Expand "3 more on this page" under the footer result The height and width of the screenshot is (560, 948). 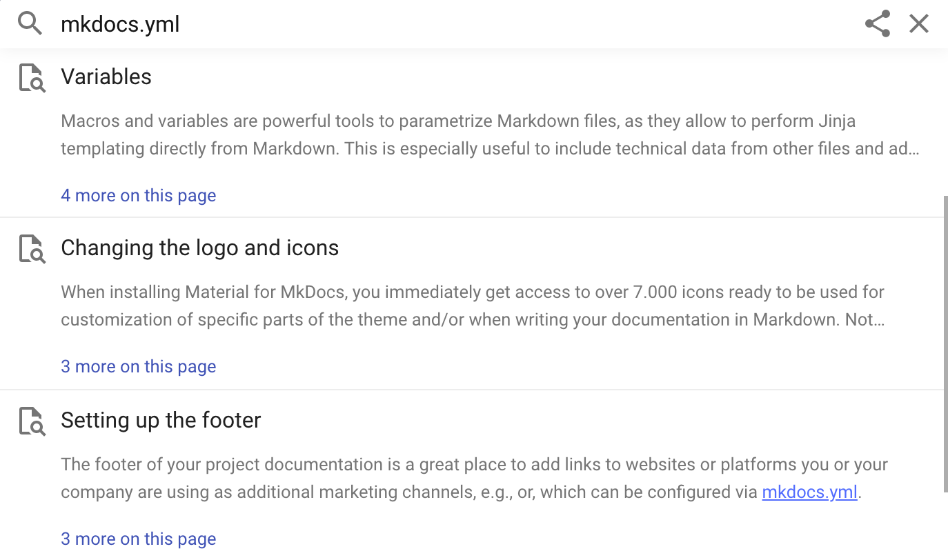[x=138, y=539]
